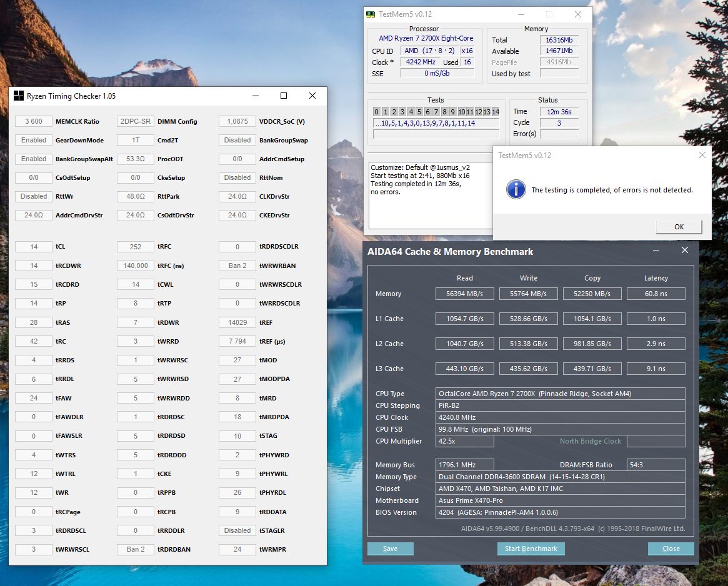Click test number 0 box in TestMem5
The height and width of the screenshot is (586, 728).
point(377,111)
